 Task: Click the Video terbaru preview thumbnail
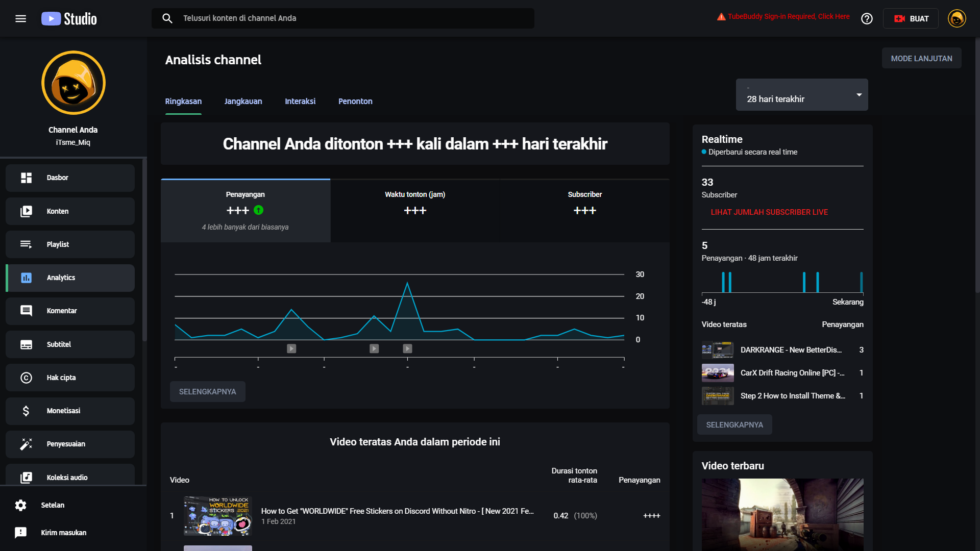point(782,515)
